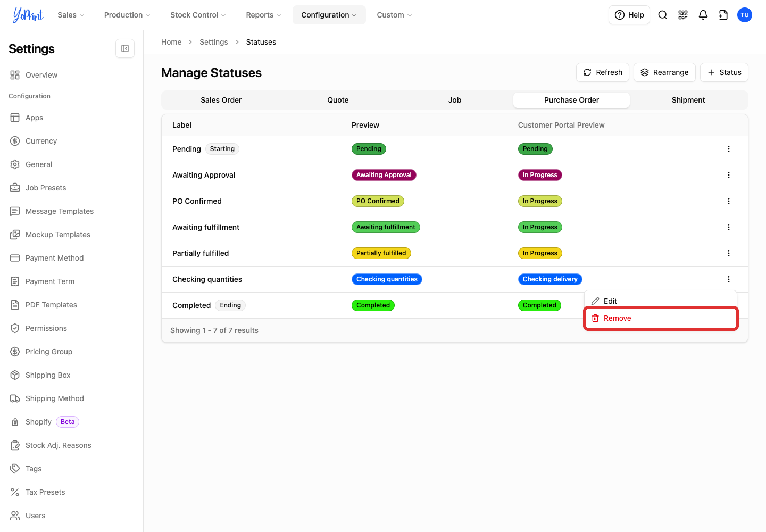Open three-dot menu for PO Confirmed row
The image size is (766, 532).
pyautogui.click(x=729, y=201)
